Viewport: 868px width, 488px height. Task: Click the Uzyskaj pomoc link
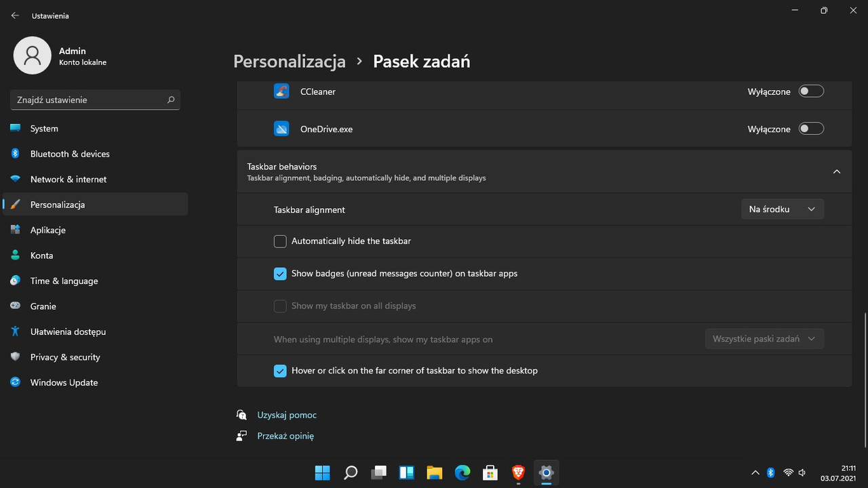click(287, 415)
